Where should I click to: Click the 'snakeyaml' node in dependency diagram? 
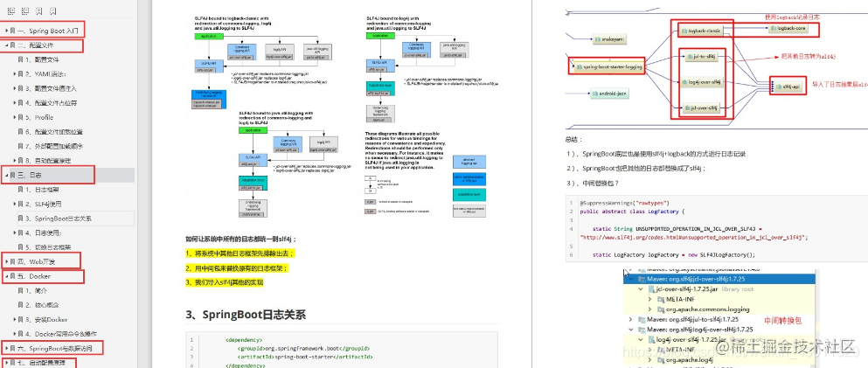click(609, 40)
